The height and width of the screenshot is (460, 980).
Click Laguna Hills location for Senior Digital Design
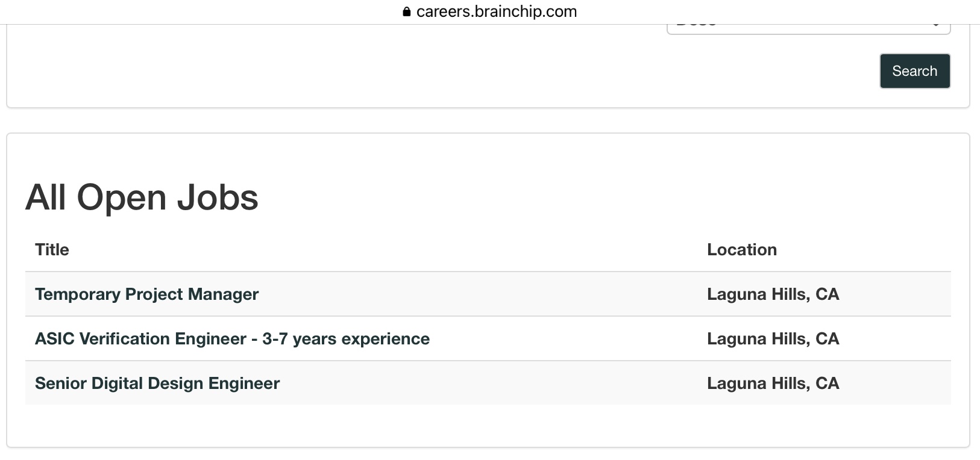pyautogui.click(x=773, y=384)
